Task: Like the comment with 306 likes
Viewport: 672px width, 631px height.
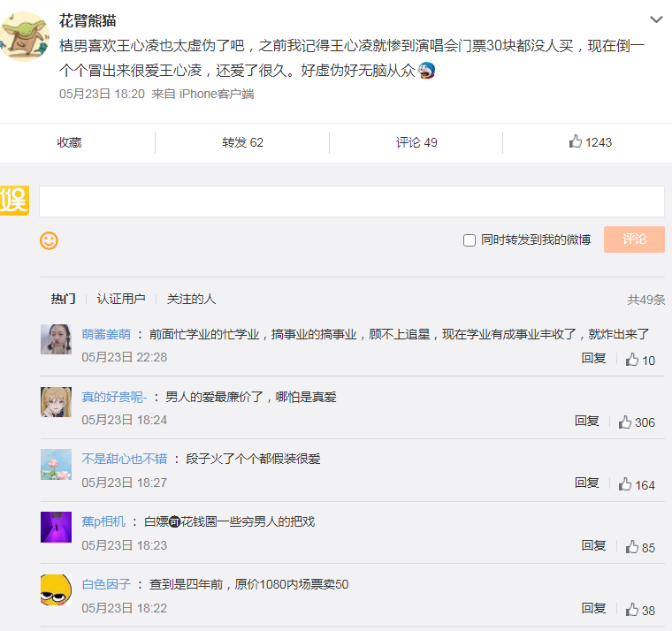Action: [637, 422]
